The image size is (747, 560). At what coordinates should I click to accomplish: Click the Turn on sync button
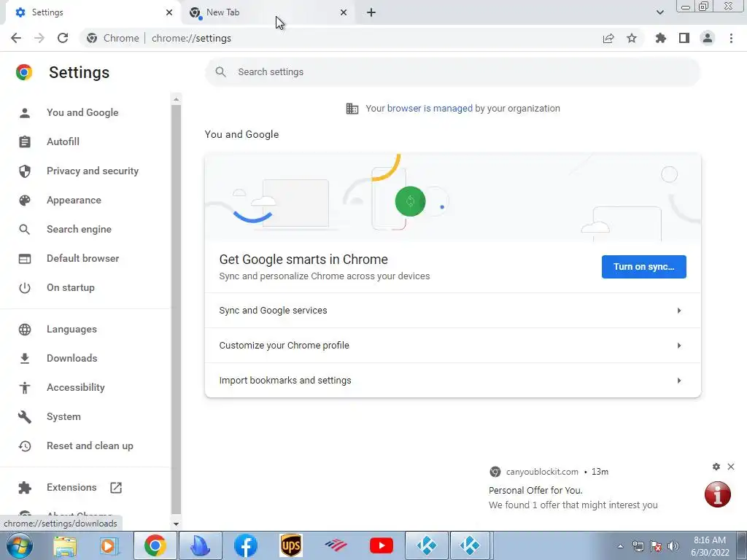pos(643,267)
